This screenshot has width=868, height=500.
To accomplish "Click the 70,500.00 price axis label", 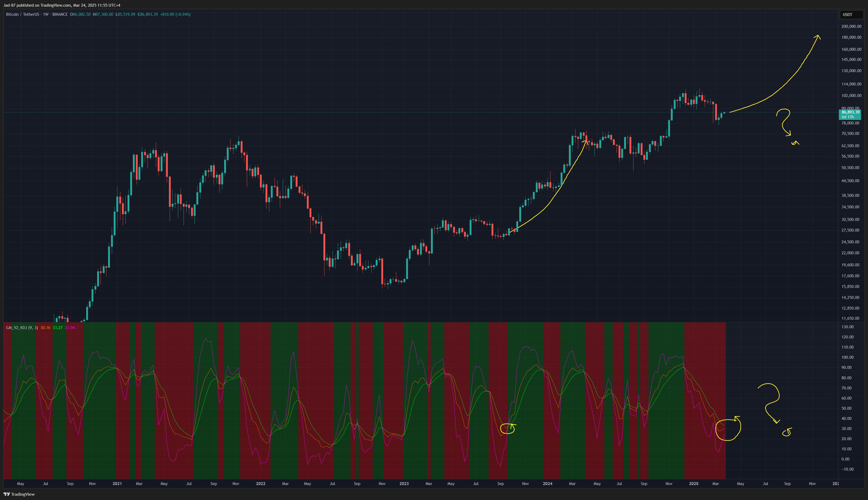I will pos(850,134).
